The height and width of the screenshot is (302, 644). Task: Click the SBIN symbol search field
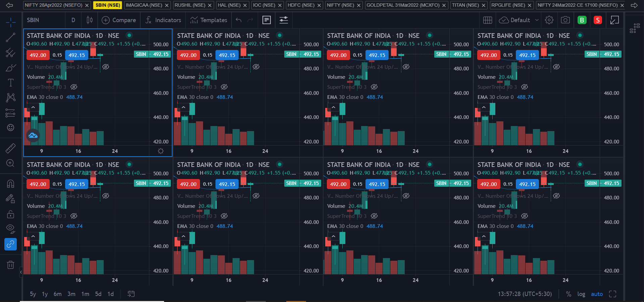click(x=44, y=20)
